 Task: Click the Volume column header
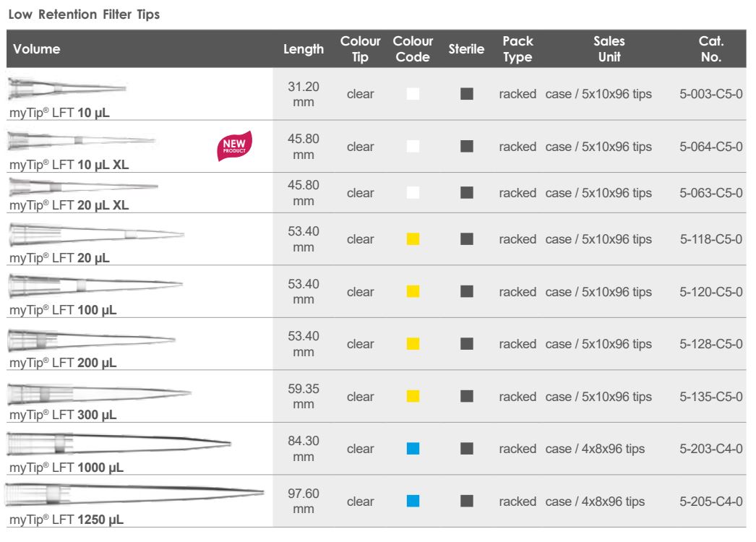37,49
